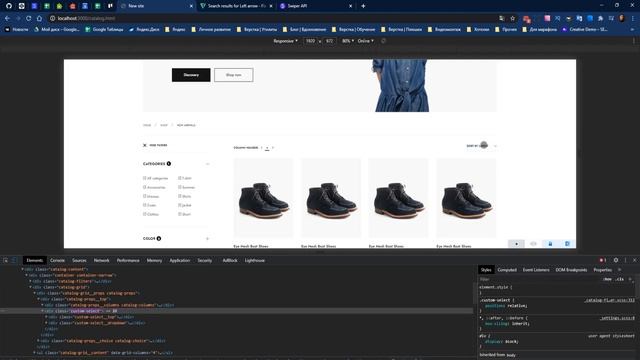This screenshot has width=640, height=360.
Task: Open the 80% zoom dropdown
Action: pyautogui.click(x=348, y=41)
